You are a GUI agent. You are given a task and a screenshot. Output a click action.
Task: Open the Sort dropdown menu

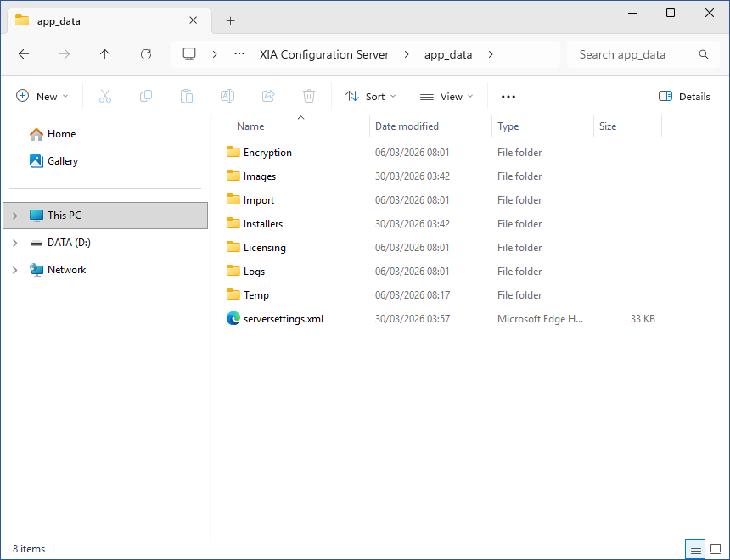pos(371,97)
